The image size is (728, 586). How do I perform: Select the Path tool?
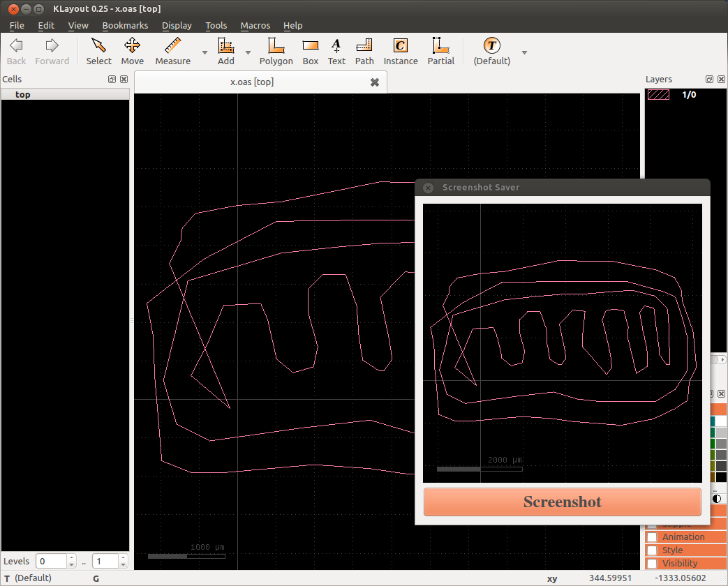(x=364, y=52)
